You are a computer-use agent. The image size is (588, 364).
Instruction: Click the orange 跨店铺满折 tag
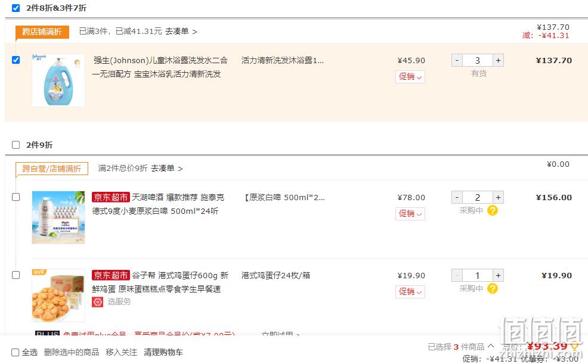tap(42, 32)
